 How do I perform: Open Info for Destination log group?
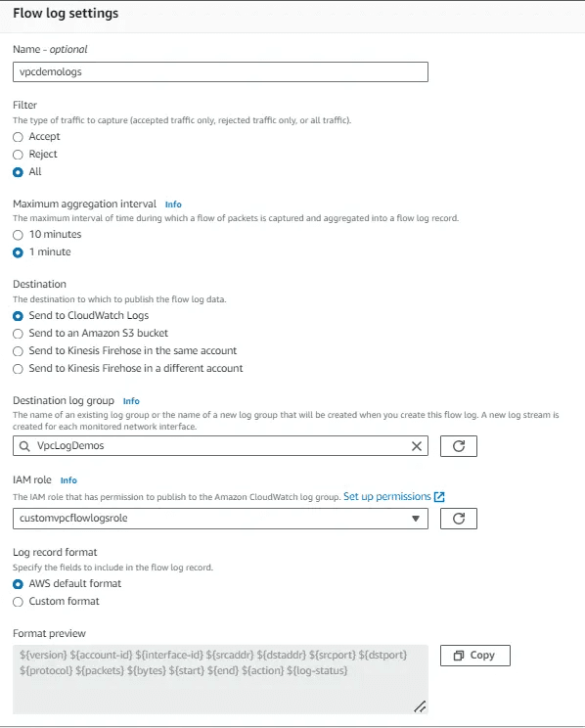[131, 401]
